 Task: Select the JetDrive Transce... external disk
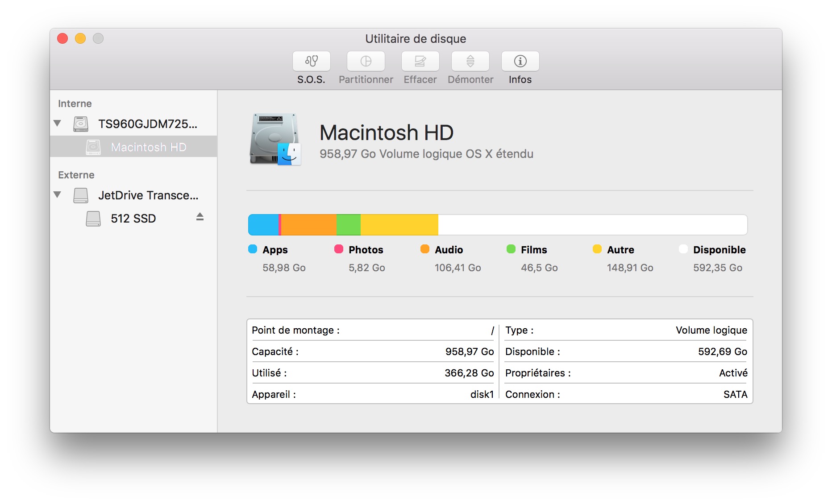coord(133,195)
